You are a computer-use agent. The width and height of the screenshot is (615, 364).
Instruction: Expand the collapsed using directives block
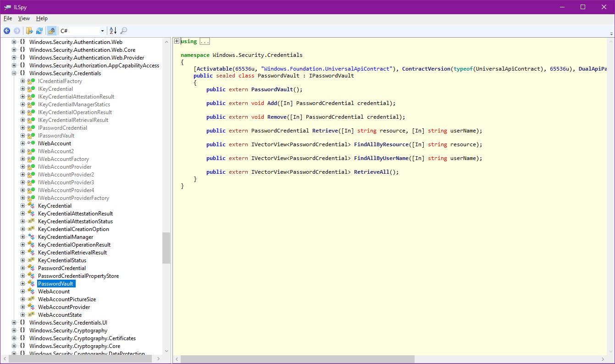(x=177, y=41)
